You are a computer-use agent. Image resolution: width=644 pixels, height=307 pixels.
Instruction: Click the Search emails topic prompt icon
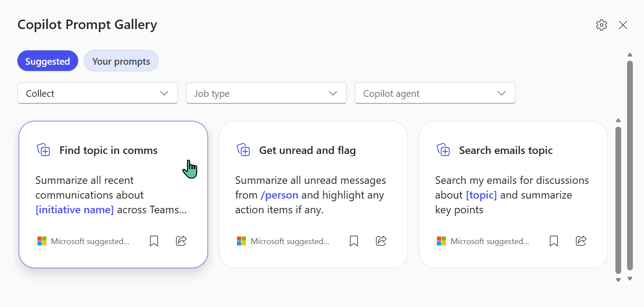443,150
